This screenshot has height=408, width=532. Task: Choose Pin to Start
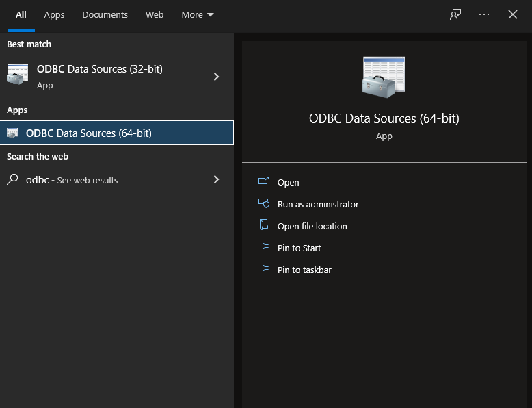coord(299,248)
